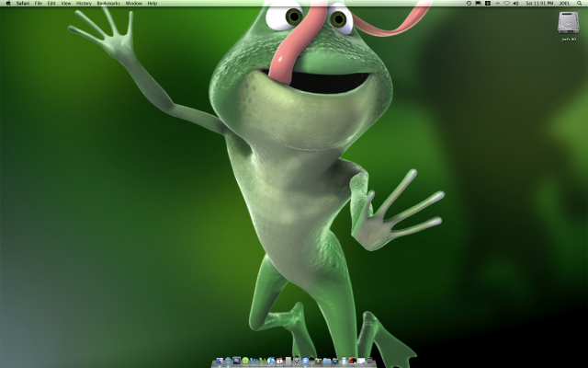Open the View menu
The width and height of the screenshot is (588, 368).
click(x=66, y=3)
